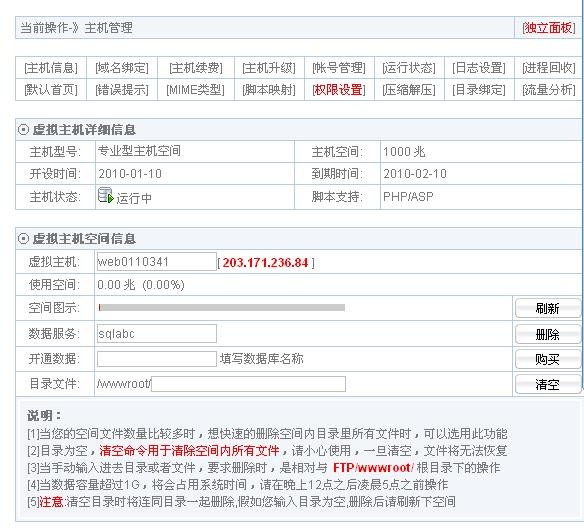Go to 主机续费 page
Screen dimensions: 584x531
point(196,68)
